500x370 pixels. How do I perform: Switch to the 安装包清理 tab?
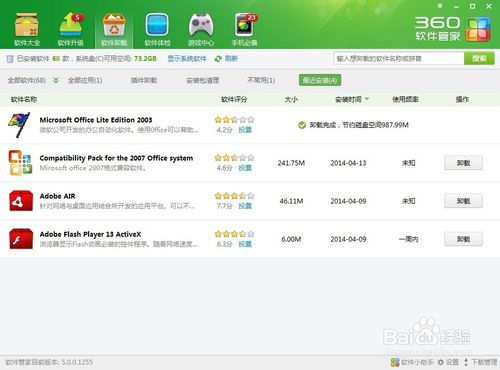[202, 80]
